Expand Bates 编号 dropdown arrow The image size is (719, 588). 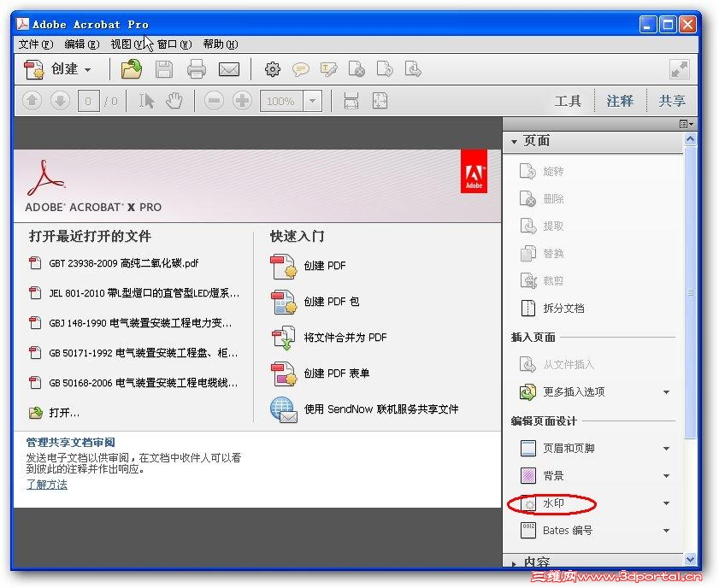point(666,531)
